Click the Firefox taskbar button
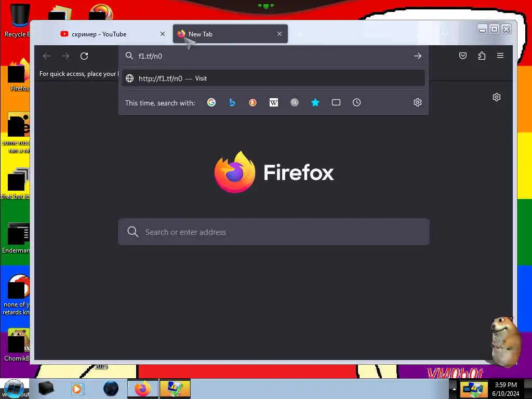This screenshot has height=399, width=532. coord(143,389)
